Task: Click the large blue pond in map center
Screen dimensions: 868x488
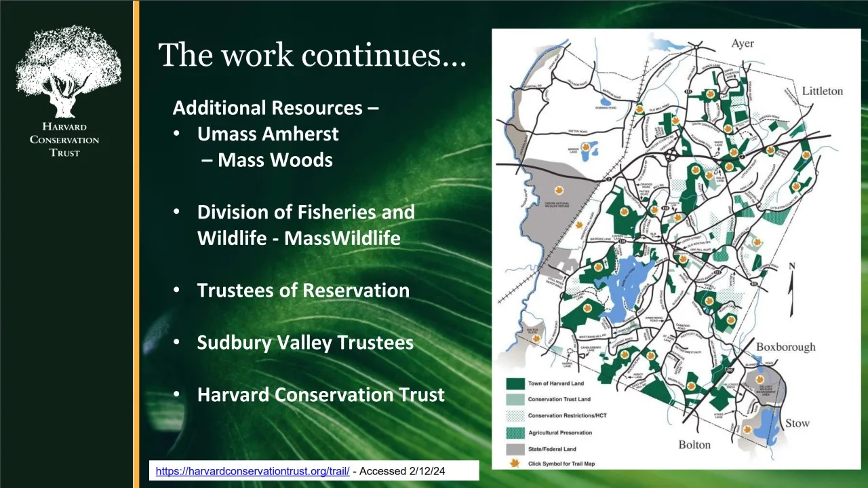Action: pyautogui.click(x=629, y=286)
